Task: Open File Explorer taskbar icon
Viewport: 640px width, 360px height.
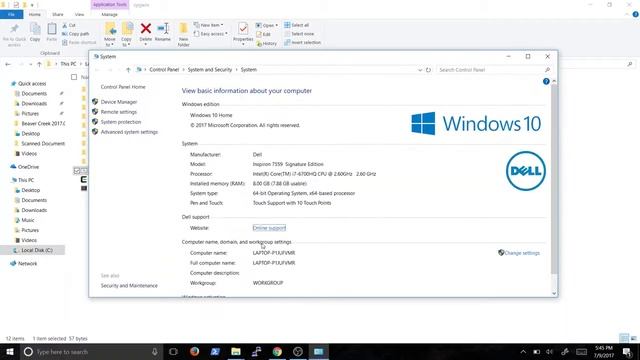Action: (x=236, y=352)
